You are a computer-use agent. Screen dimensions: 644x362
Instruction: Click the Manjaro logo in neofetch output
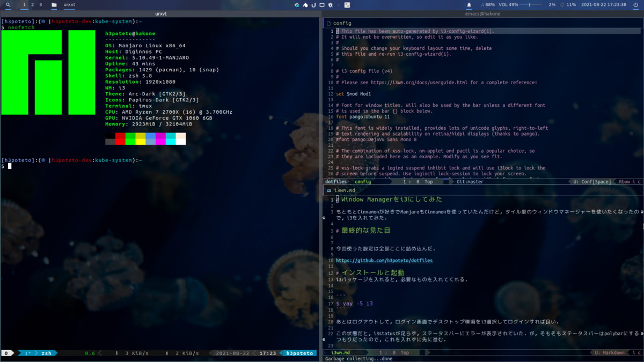click(48, 72)
